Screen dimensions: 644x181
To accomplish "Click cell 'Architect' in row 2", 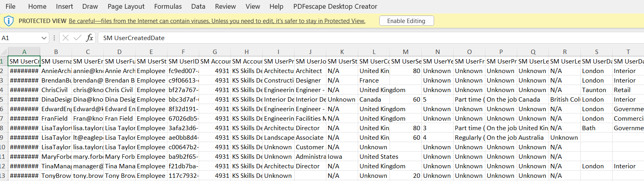I will (x=310, y=71).
